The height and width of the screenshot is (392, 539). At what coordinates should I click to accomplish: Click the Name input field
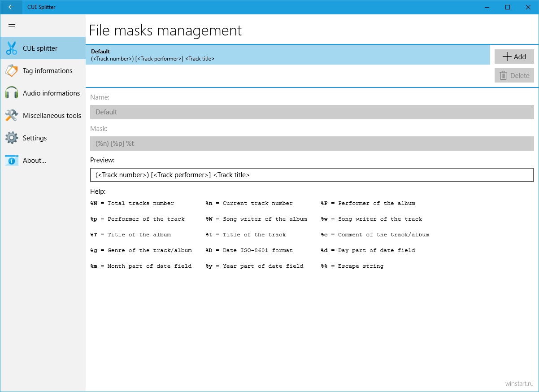point(312,112)
